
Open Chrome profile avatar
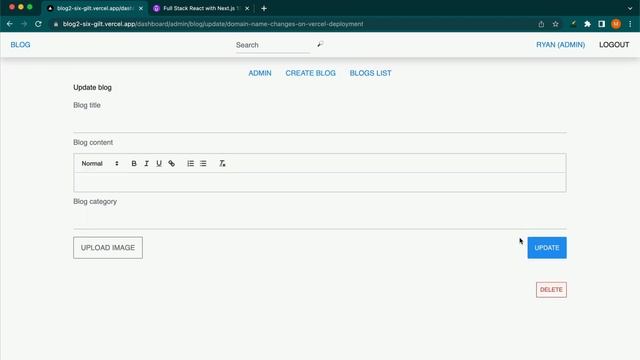pyautogui.click(x=616, y=24)
